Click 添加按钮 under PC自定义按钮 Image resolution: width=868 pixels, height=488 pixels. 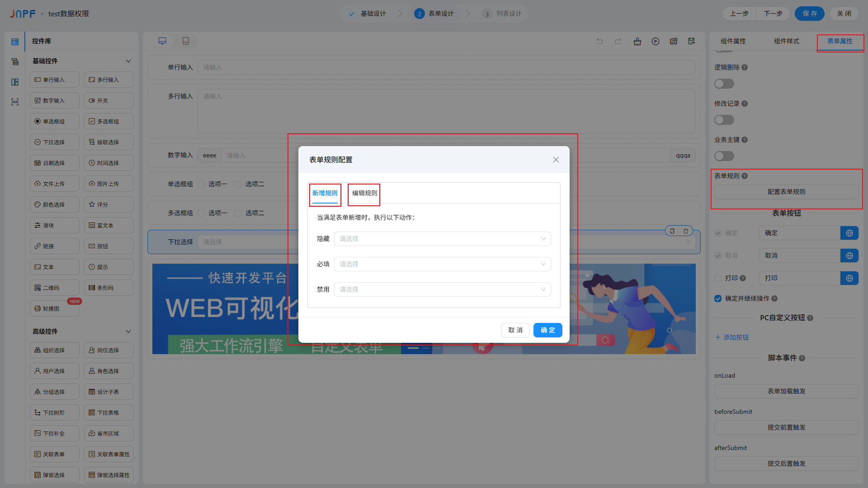pos(731,337)
